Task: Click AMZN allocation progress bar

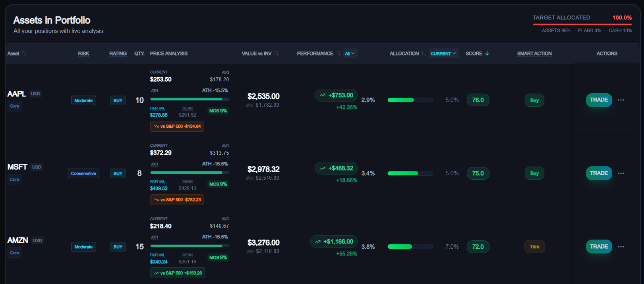Action: [410, 247]
